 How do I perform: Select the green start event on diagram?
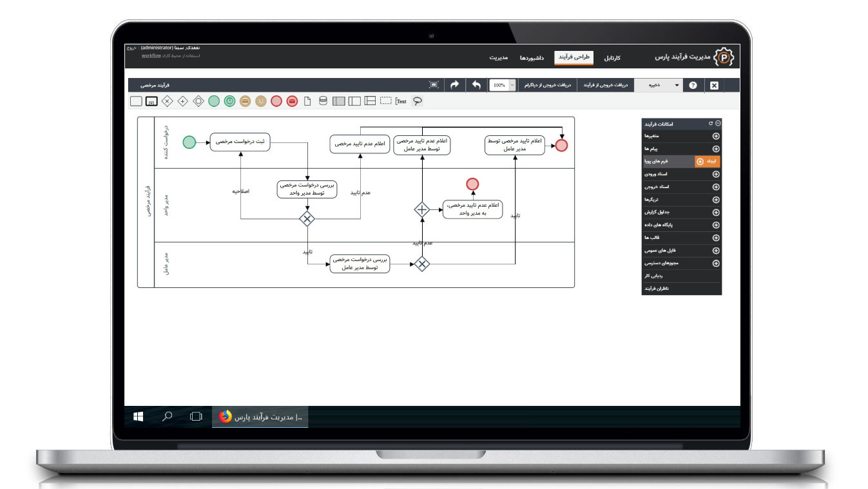click(189, 142)
